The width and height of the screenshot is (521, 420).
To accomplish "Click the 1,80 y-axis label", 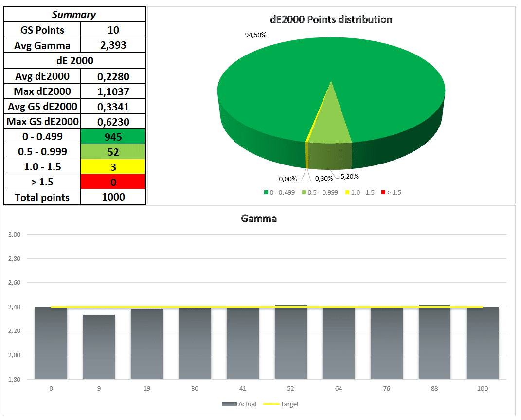I will click(14, 380).
